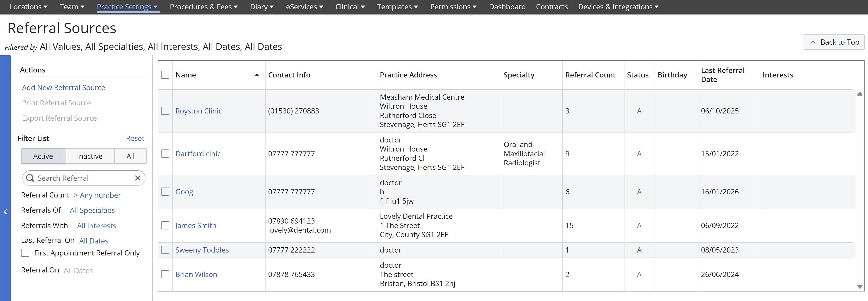Open the James Smith referral source

[196, 226]
